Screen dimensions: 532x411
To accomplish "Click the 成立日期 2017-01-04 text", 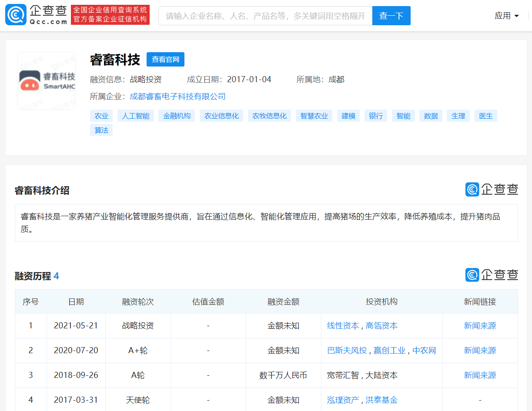I will (229, 80).
